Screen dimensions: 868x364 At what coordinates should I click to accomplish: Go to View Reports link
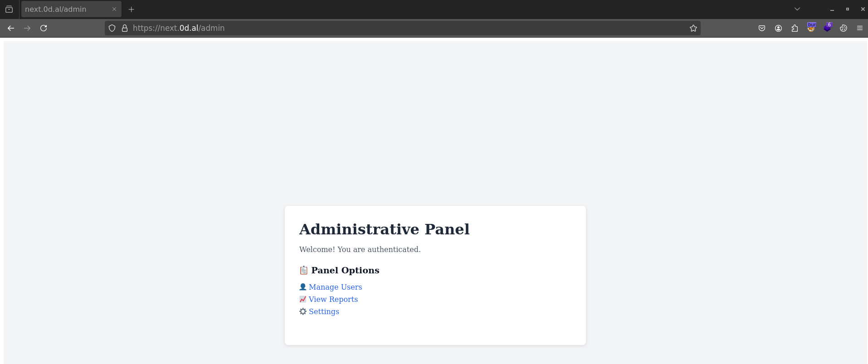coord(333,299)
